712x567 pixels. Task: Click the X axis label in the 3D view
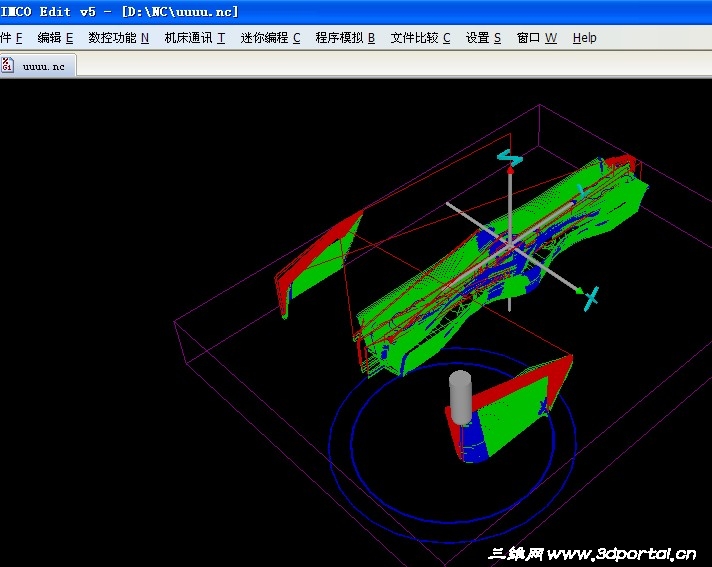click(591, 299)
